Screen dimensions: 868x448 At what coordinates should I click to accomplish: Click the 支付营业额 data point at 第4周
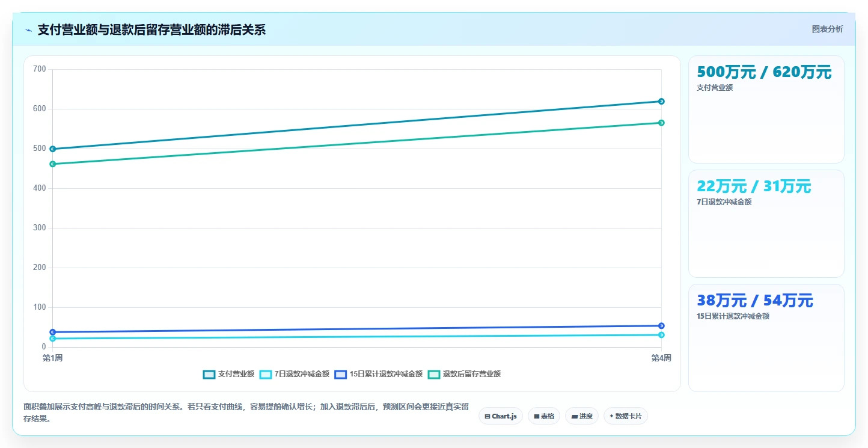[x=661, y=102]
